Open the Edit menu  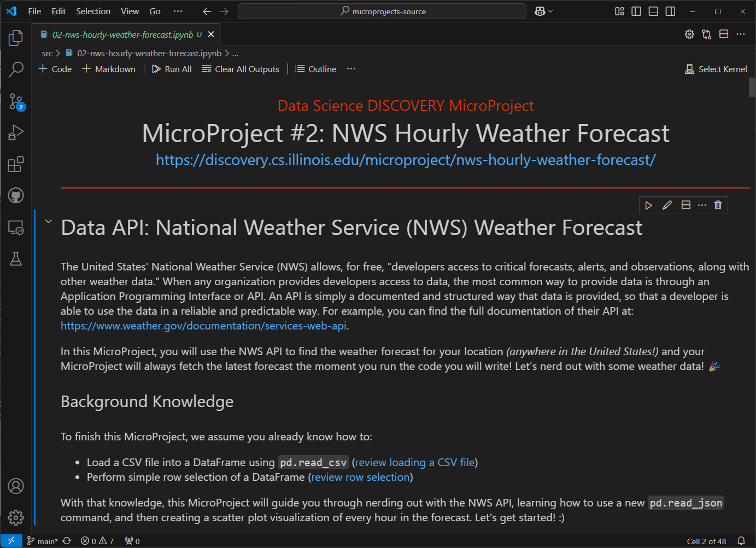coord(58,11)
